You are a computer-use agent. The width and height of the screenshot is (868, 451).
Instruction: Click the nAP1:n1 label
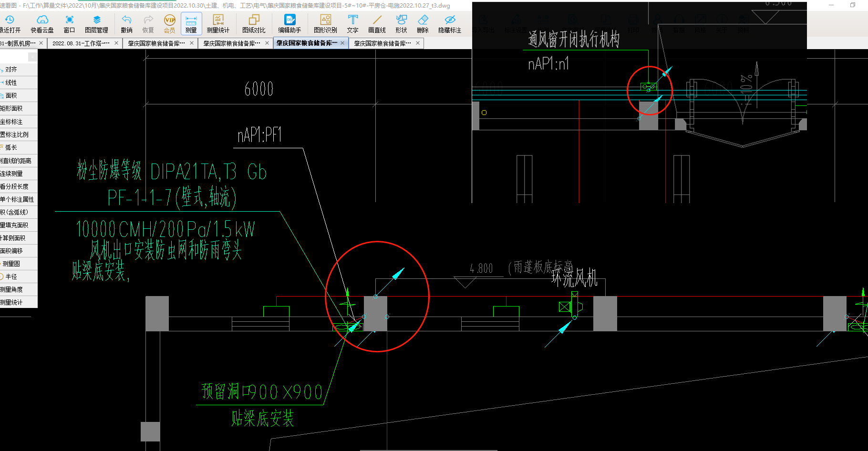pyautogui.click(x=548, y=63)
